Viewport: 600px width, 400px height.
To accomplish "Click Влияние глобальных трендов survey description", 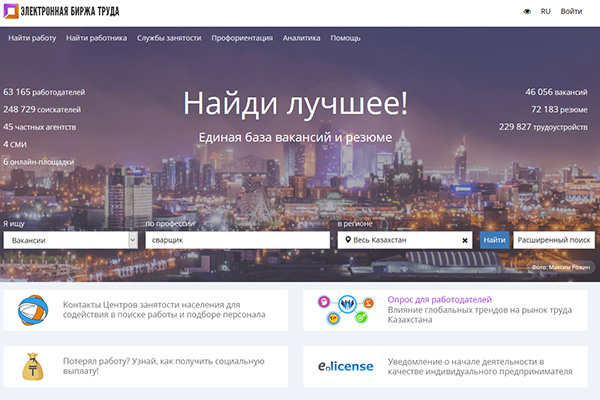I will [x=479, y=315].
